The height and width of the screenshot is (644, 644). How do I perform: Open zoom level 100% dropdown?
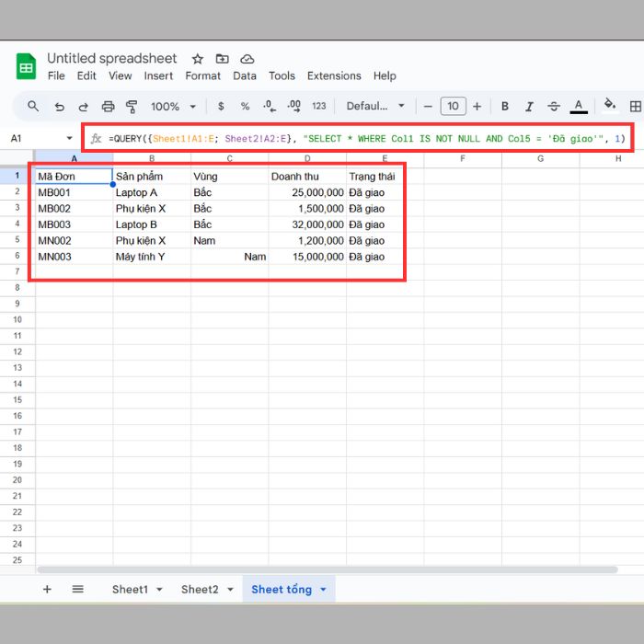(173, 107)
